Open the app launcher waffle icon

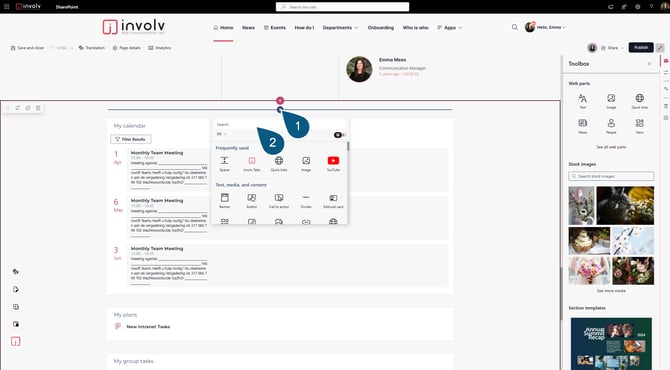6,6
